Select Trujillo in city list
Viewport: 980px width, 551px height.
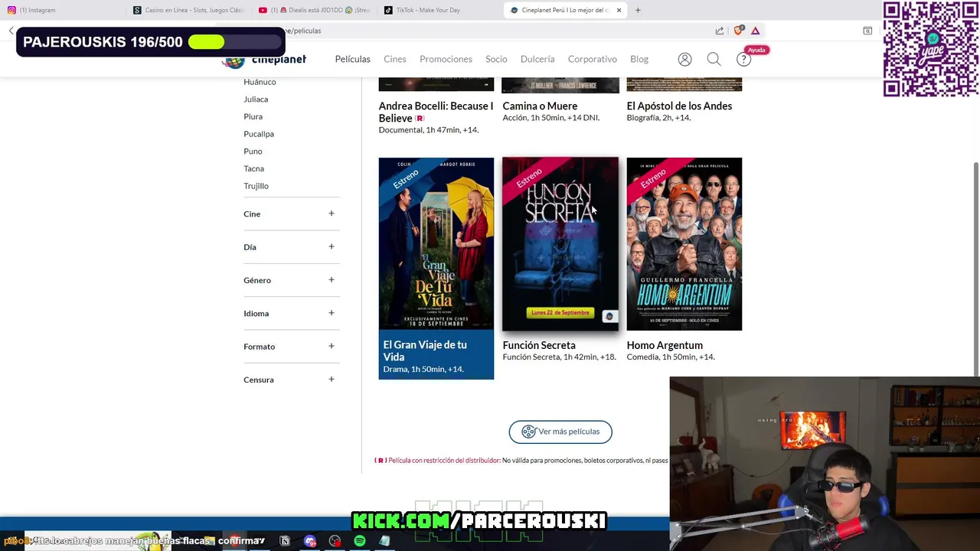pyautogui.click(x=256, y=186)
